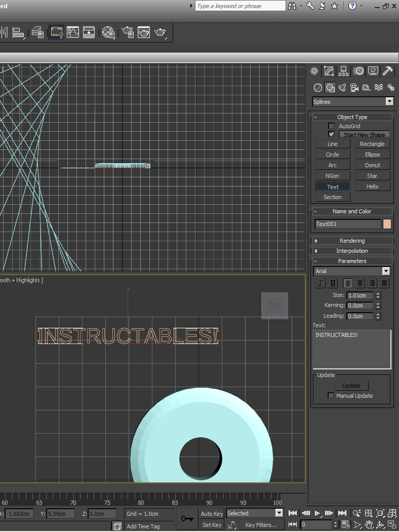The height and width of the screenshot is (532, 399).
Task: Click the Helix spline button
Action: tap(373, 186)
